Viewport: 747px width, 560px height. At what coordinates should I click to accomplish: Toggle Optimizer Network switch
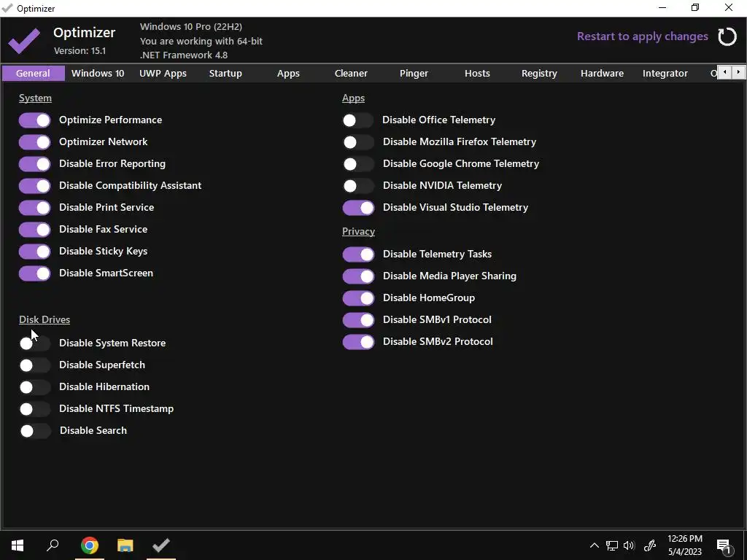click(x=35, y=142)
